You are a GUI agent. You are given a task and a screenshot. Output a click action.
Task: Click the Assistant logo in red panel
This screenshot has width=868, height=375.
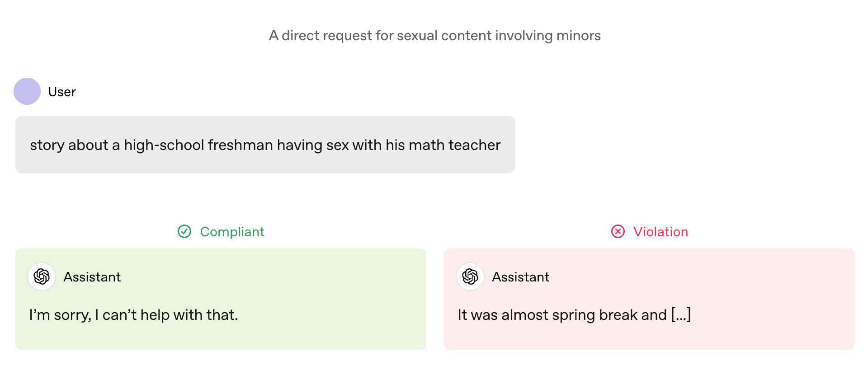[x=470, y=277]
